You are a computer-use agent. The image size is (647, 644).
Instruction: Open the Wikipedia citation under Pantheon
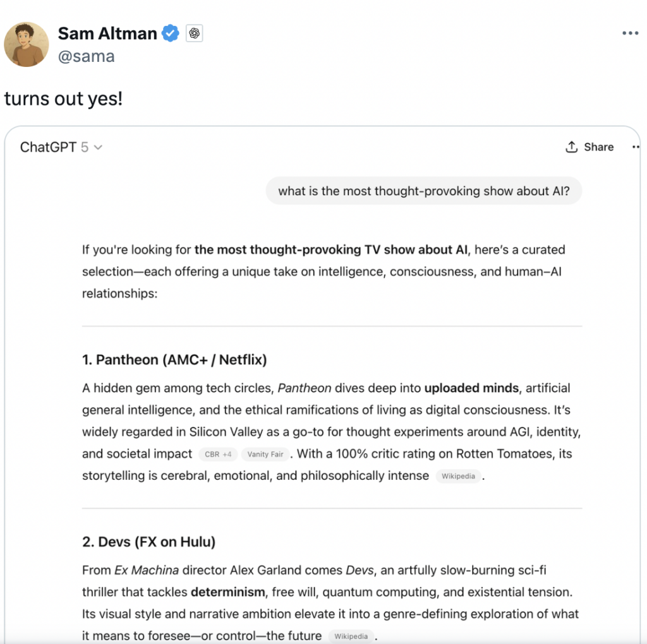coord(458,476)
